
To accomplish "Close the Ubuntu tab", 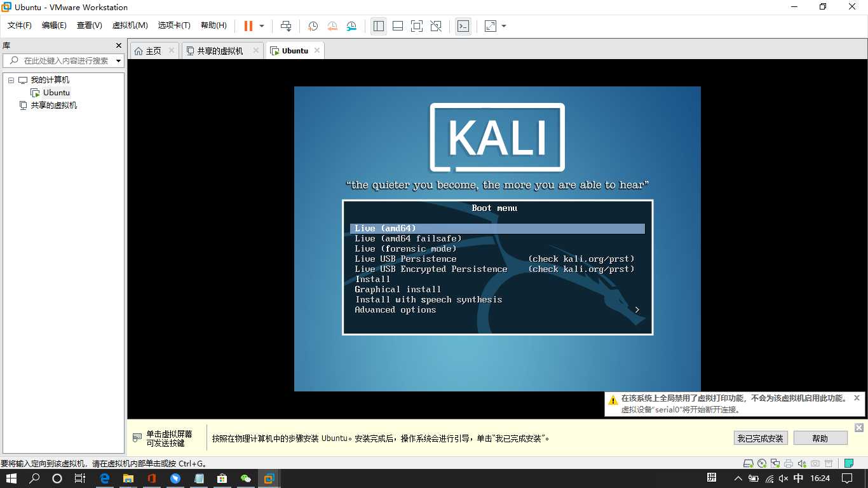I will click(x=316, y=50).
